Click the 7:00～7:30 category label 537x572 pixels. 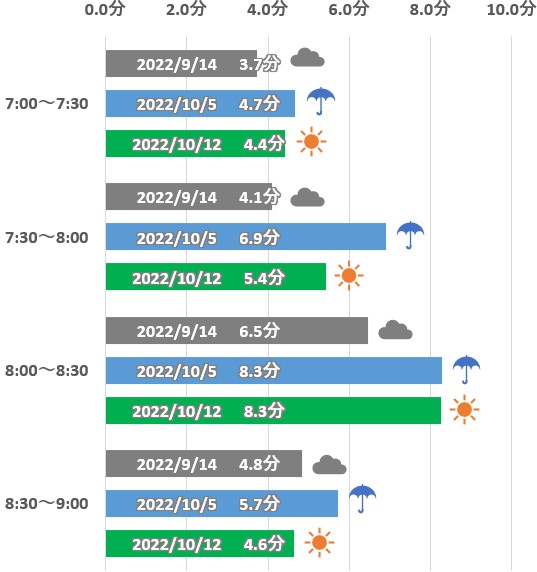pos(47,104)
